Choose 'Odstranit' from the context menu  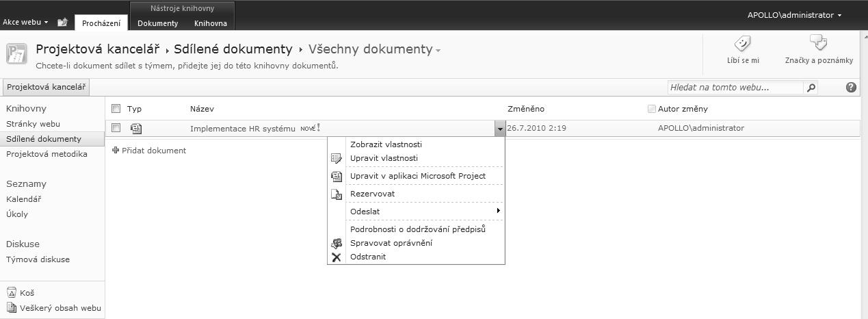368,257
